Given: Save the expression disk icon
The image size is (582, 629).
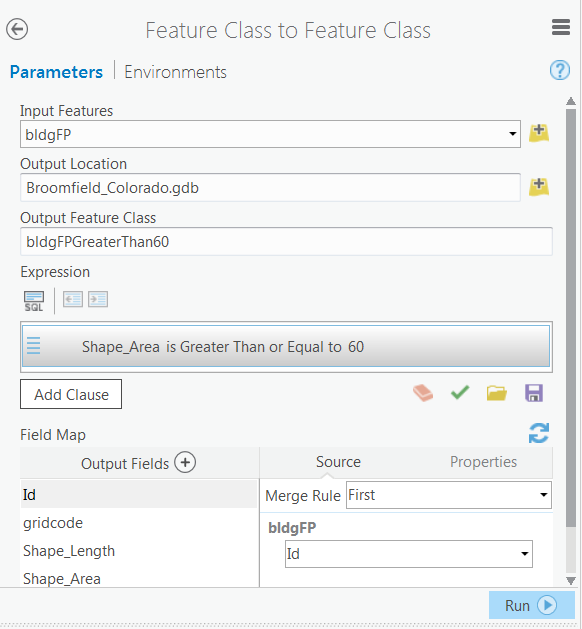Looking at the screenshot, I should point(534,393).
